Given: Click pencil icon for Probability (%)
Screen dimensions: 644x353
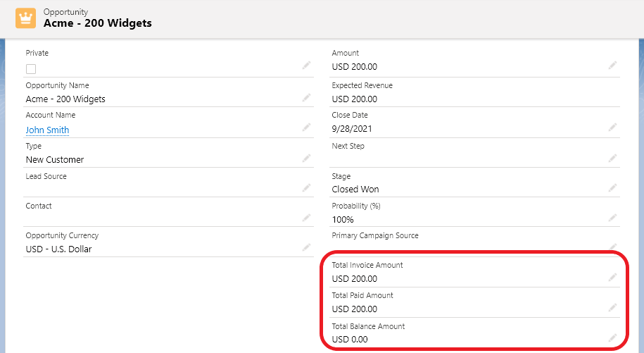Looking at the screenshot, I should [x=613, y=218].
